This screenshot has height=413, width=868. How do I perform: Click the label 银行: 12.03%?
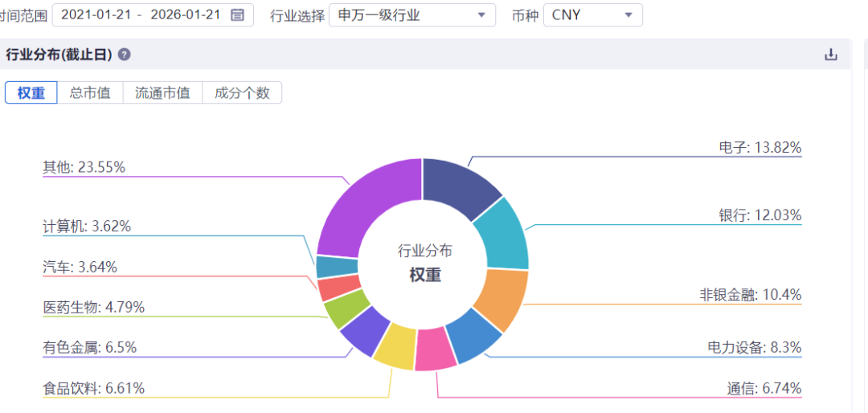click(759, 215)
